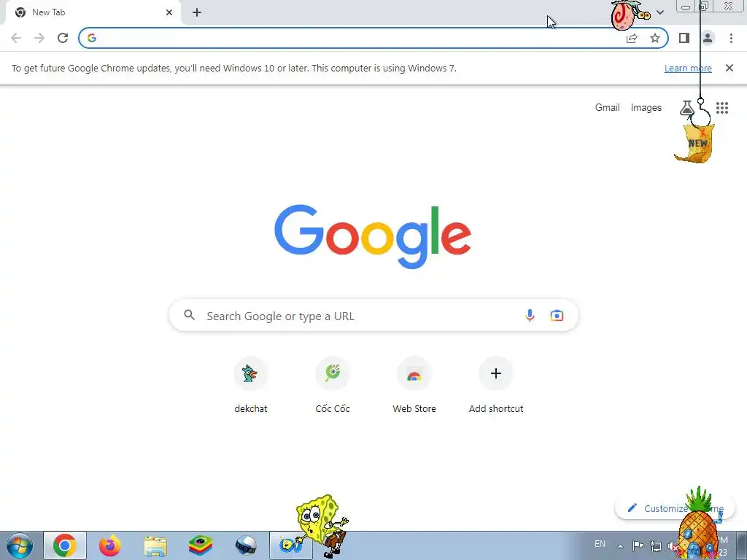747x560 pixels.
Task: Show hidden tray icons arrow
Action: [x=620, y=546]
